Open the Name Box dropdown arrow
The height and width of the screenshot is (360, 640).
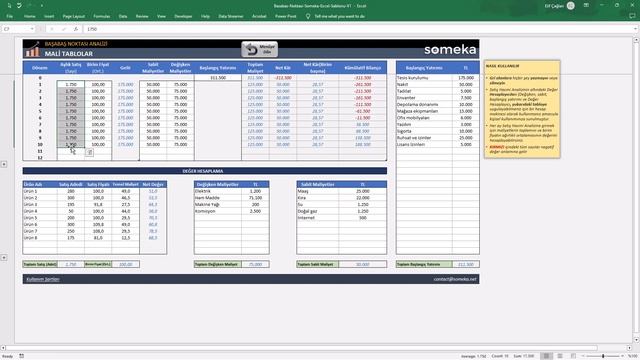pos(32,29)
